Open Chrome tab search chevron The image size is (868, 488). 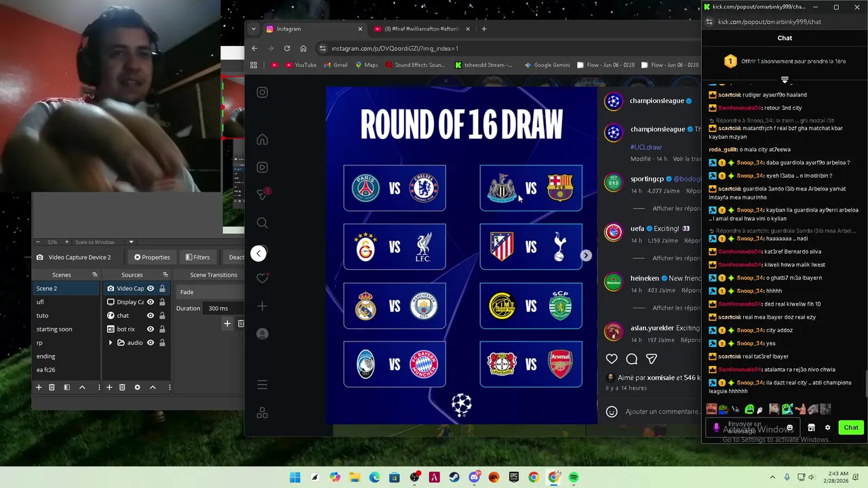[x=254, y=29]
